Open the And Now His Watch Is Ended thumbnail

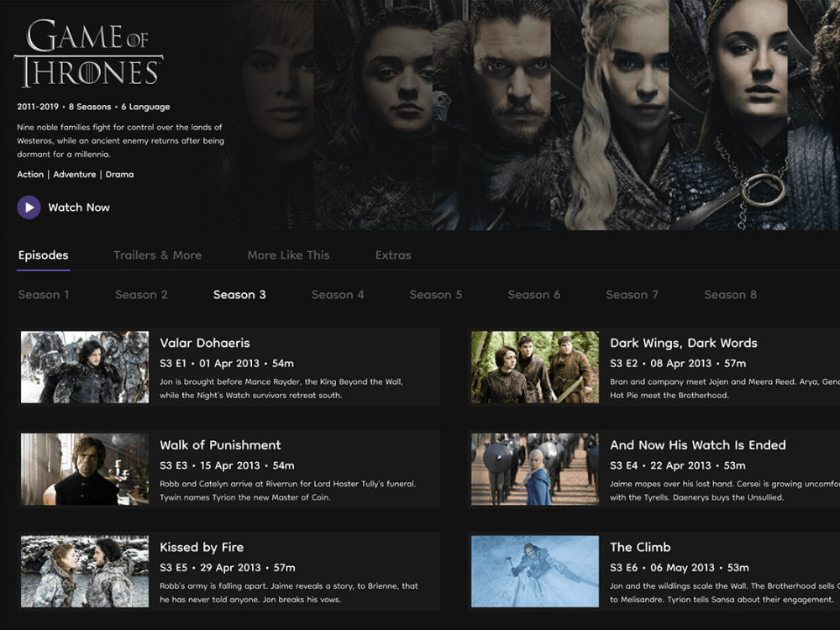[535, 468]
